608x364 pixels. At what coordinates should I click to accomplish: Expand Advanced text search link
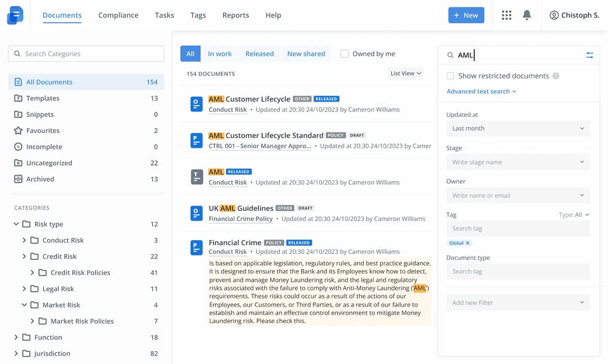[x=481, y=91]
